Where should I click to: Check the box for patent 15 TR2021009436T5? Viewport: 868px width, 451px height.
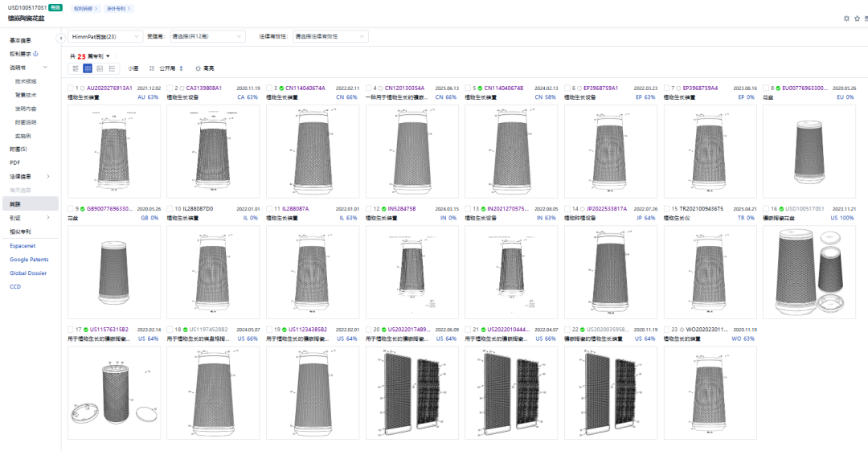[x=666, y=209]
